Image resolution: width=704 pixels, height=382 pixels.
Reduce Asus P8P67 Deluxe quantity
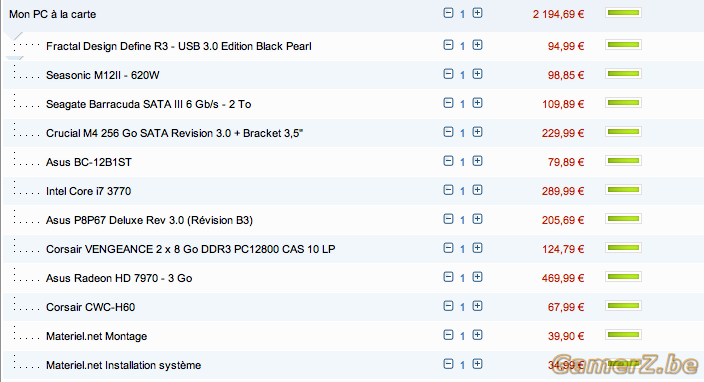(x=448, y=219)
